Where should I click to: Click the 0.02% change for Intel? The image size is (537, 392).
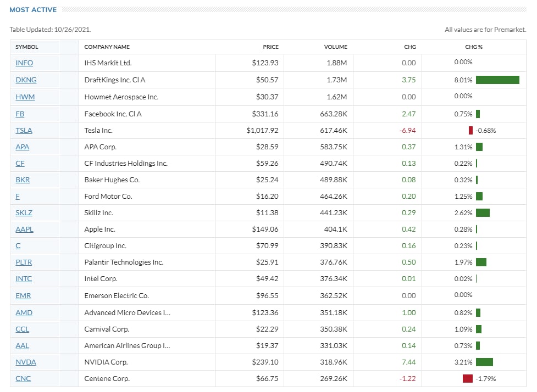click(x=463, y=278)
